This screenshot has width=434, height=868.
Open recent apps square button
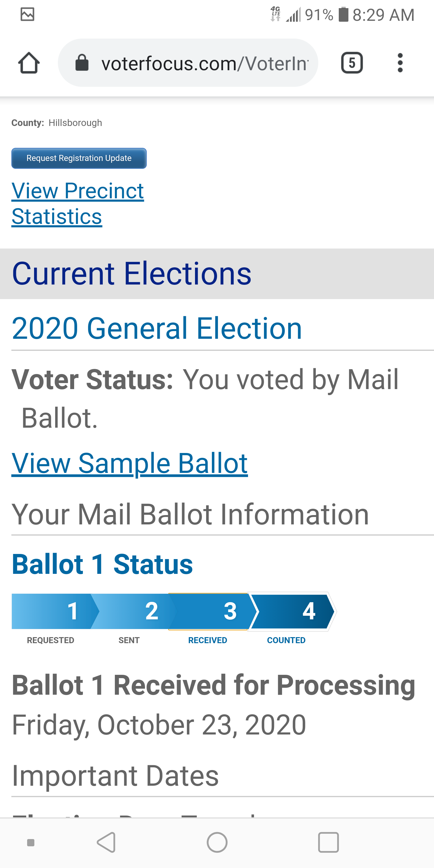(328, 842)
